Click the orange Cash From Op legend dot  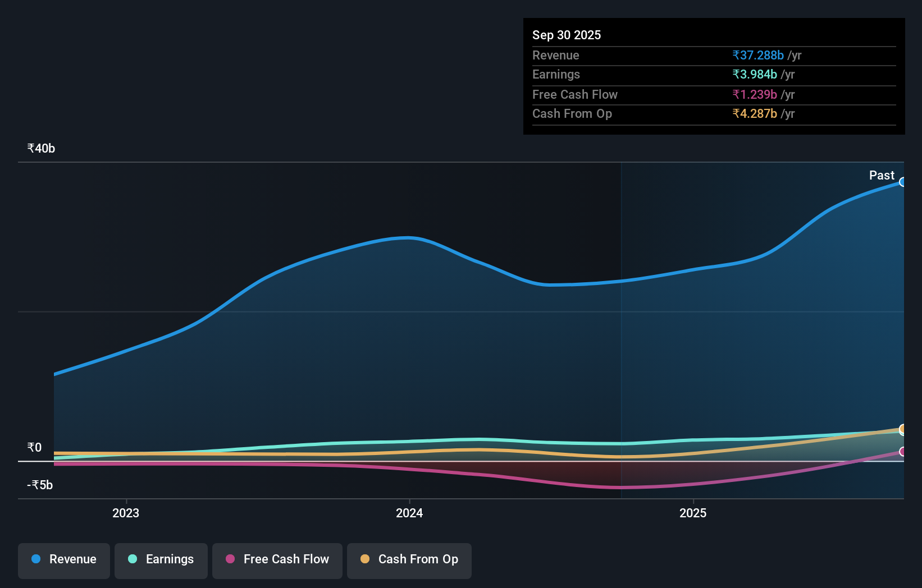tap(364, 559)
